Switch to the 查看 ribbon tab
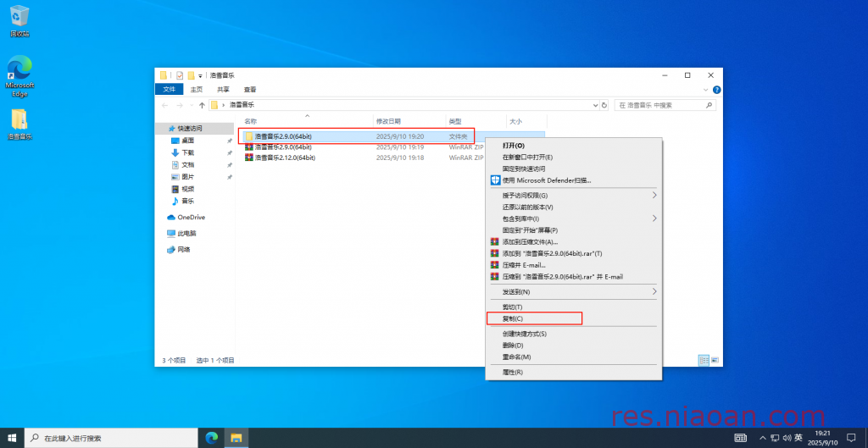 coord(250,89)
